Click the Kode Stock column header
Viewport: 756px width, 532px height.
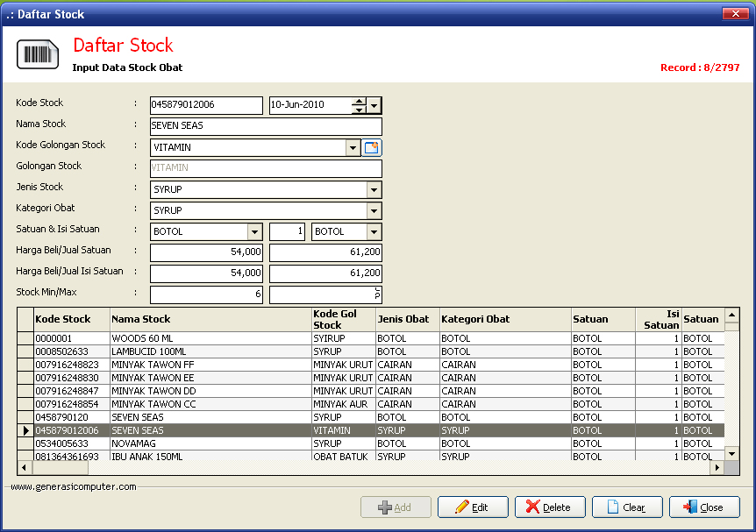(x=72, y=319)
